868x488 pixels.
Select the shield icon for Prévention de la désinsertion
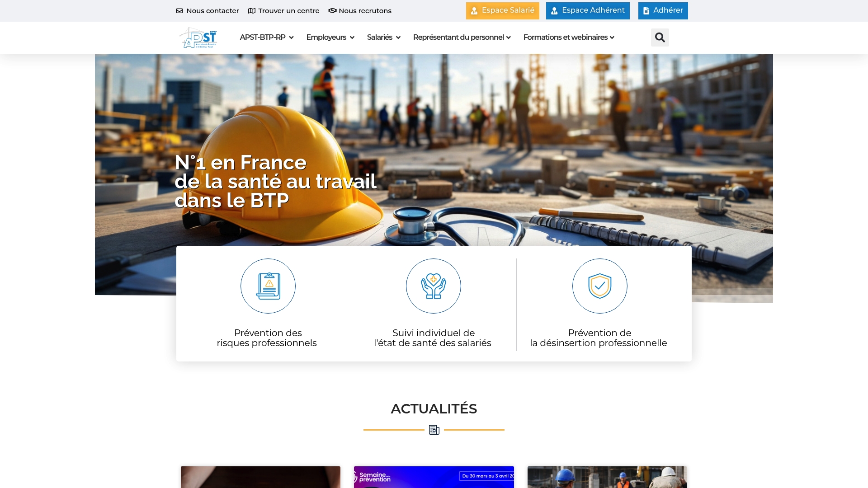click(599, 286)
